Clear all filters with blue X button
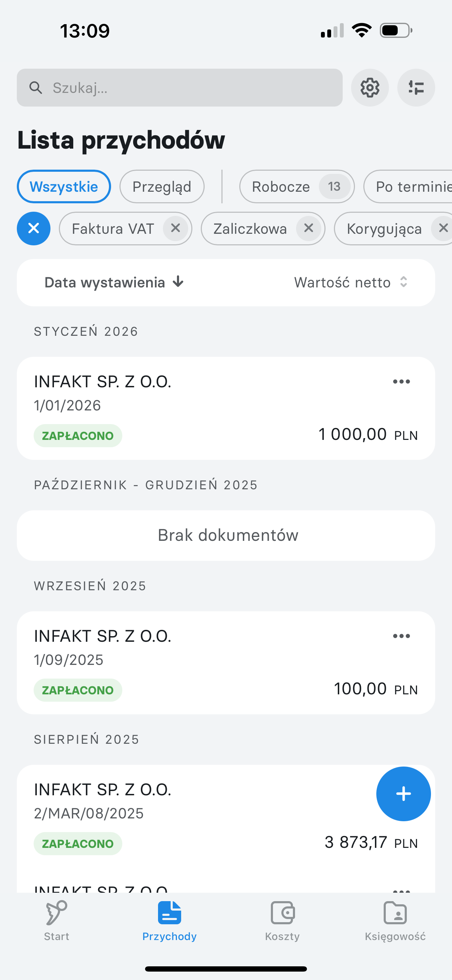The width and height of the screenshot is (452, 980). 34,228
